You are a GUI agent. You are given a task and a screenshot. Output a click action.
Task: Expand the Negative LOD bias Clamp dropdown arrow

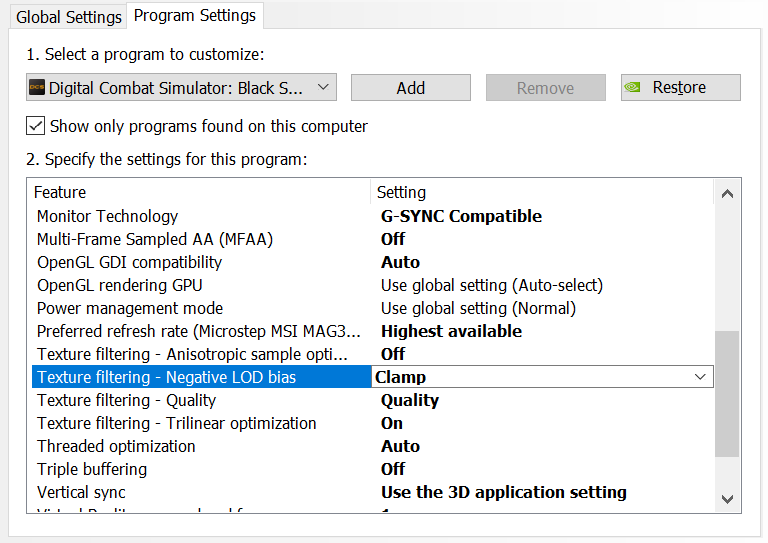700,377
